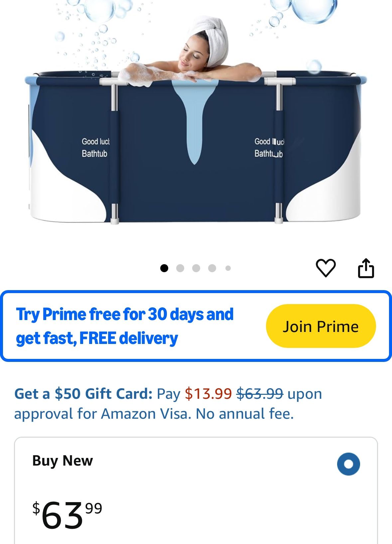Tap the heart wishlist icon
Screen dimensions: 392x544
click(x=326, y=268)
